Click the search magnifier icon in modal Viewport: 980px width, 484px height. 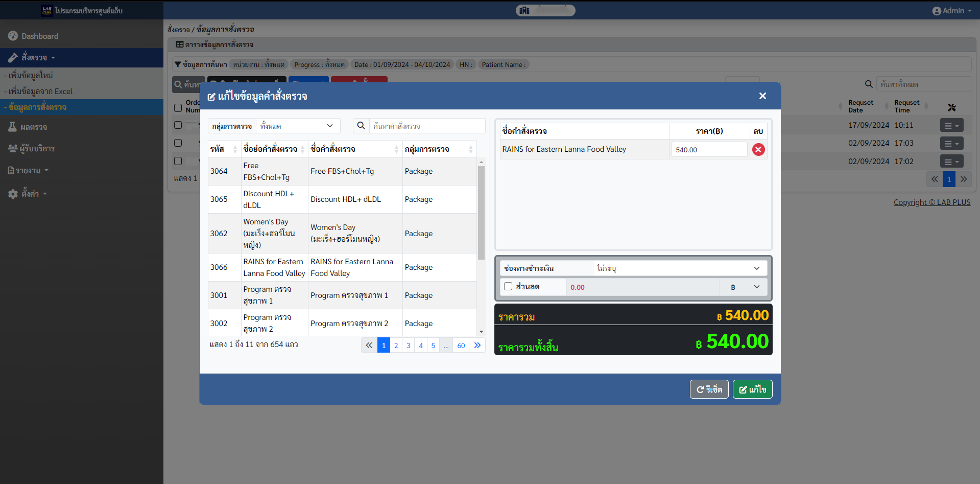point(361,126)
